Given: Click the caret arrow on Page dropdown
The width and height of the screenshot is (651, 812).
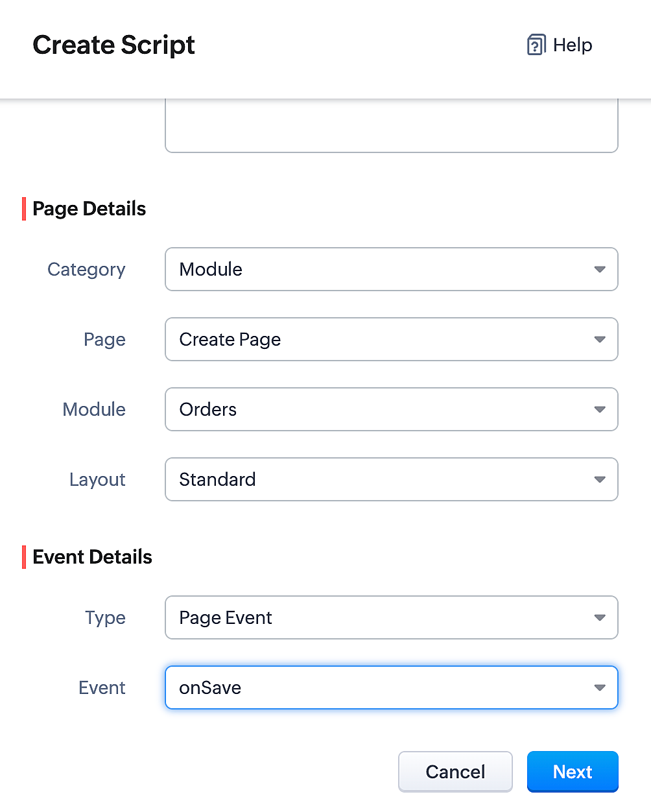Looking at the screenshot, I should [x=600, y=339].
